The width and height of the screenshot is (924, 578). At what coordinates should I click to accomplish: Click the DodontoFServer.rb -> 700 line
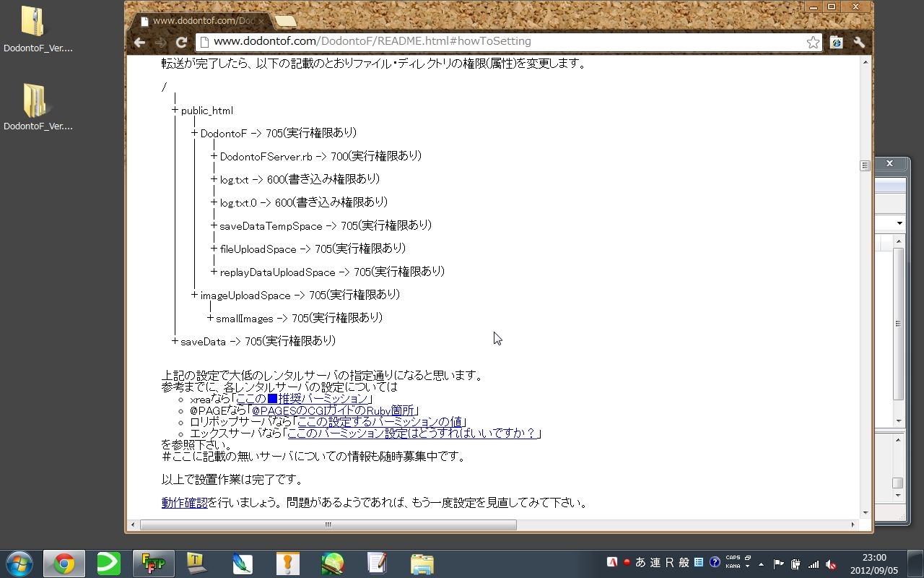(321, 156)
